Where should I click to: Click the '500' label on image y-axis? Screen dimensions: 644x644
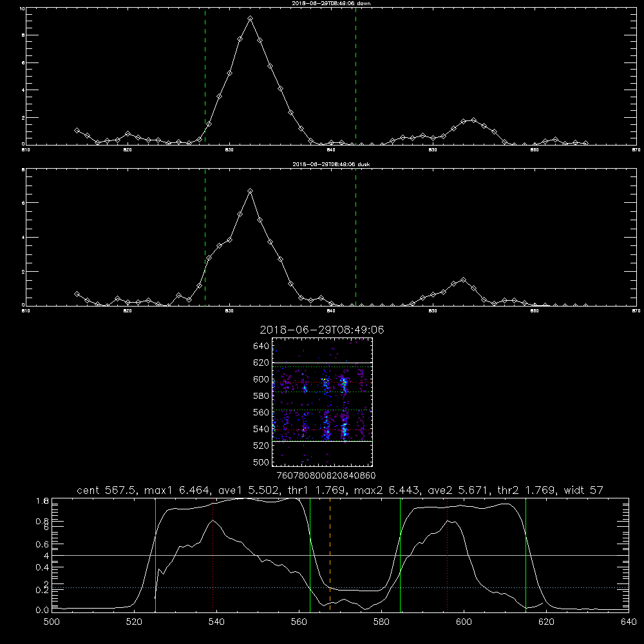tap(261, 462)
